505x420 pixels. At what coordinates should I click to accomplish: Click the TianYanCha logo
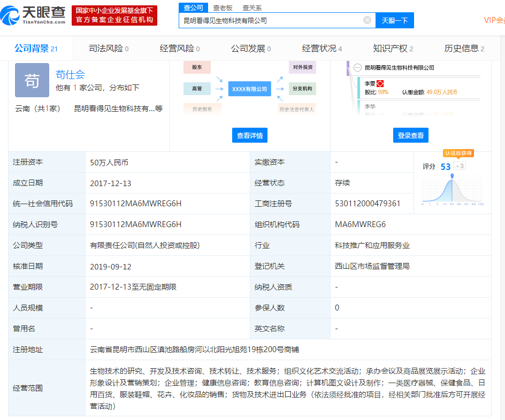click(x=34, y=15)
